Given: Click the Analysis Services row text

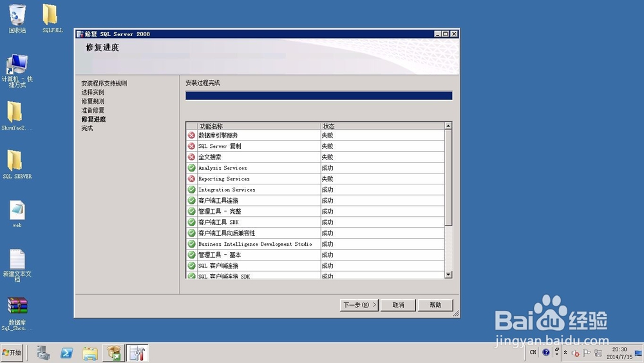Looking at the screenshot, I should 223,168.
